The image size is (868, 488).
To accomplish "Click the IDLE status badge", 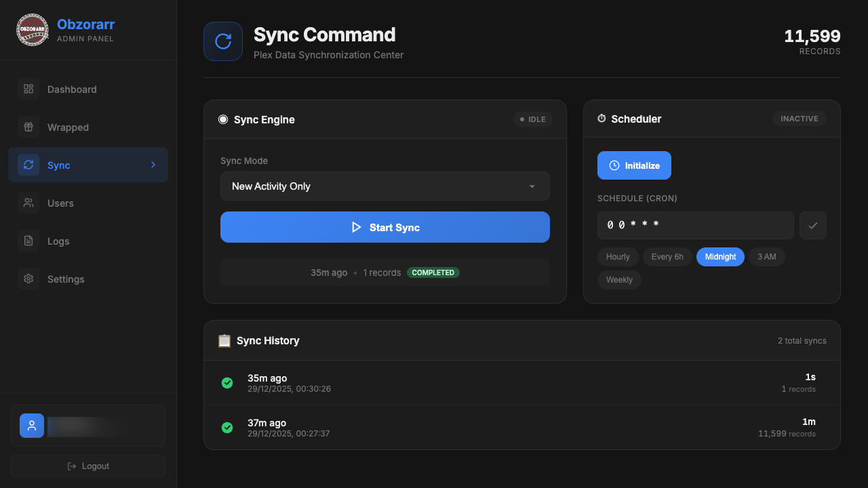I will tap(532, 119).
